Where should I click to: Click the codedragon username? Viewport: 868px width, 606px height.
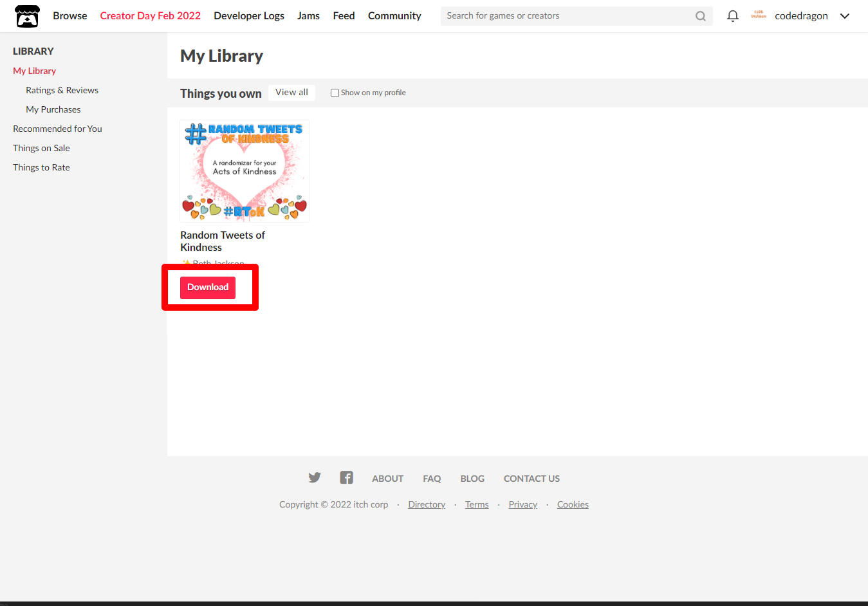pyautogui.click(x=801, y=16)
